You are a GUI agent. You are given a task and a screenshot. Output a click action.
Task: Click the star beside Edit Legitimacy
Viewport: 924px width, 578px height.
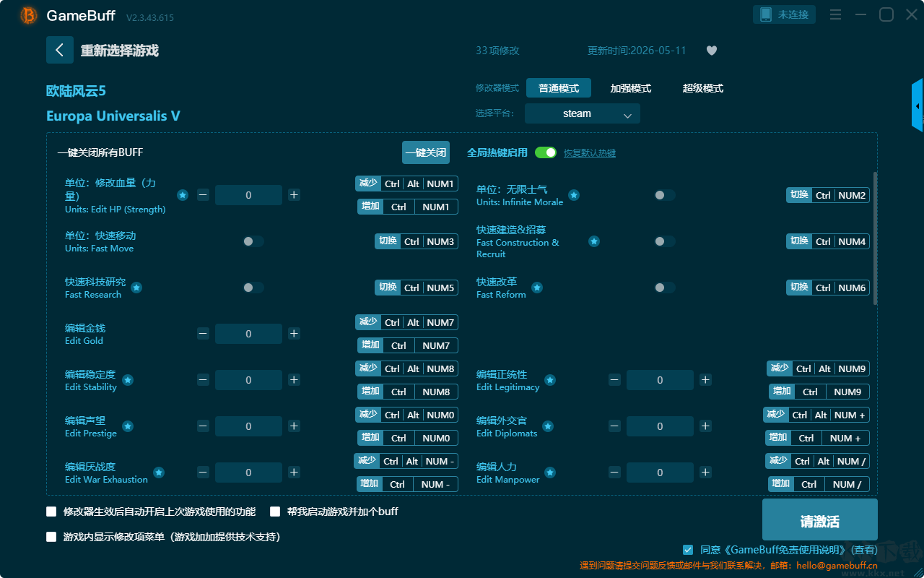tap(550, 380)
